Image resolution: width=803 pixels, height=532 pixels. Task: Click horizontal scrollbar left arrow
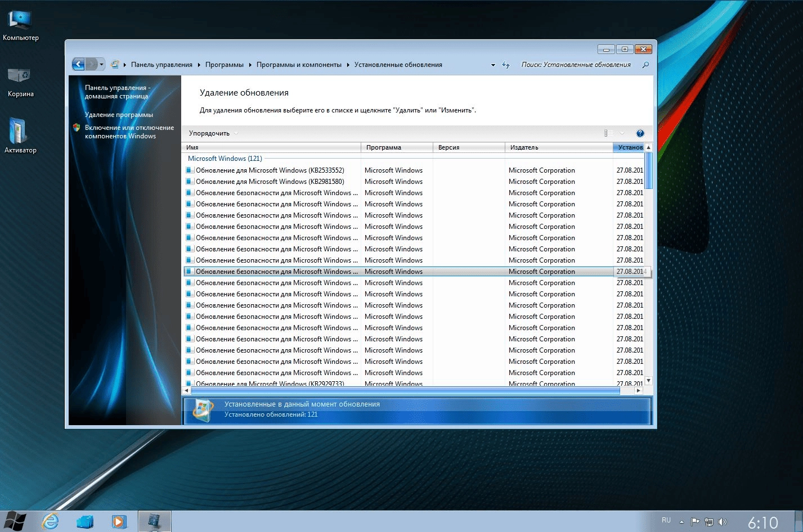pos(187,390)
